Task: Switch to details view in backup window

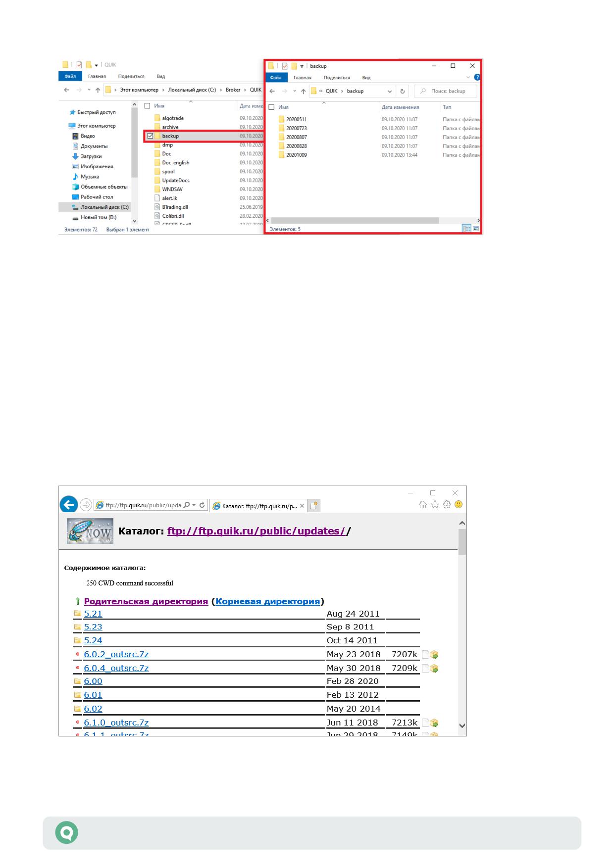Action: point(466,229)
